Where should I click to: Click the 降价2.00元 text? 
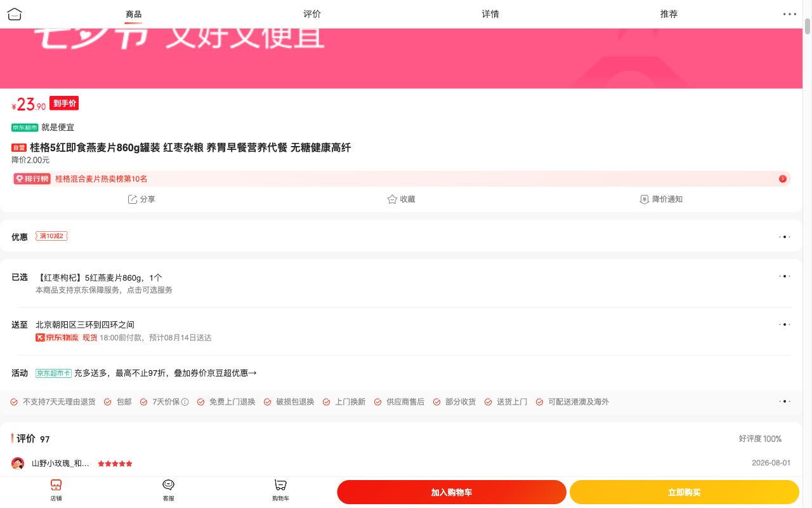30,160
